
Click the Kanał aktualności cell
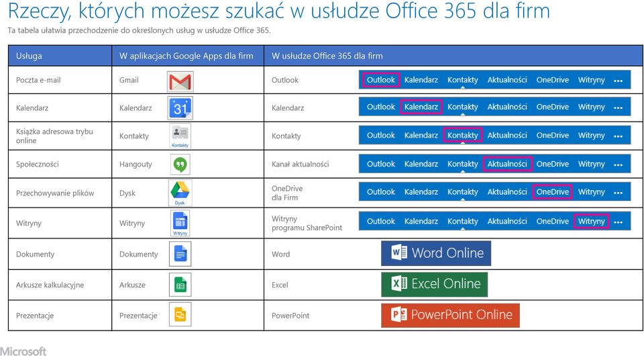301,165
